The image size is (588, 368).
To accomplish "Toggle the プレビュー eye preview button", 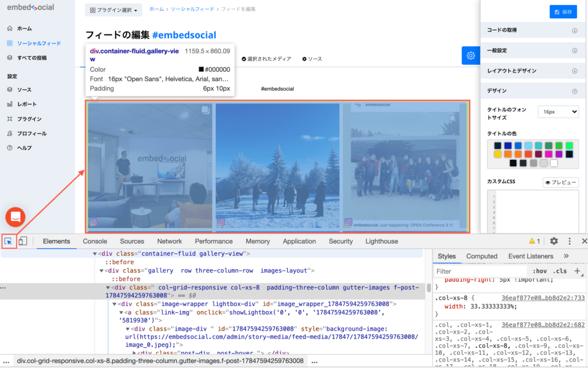I will click(x=560, y=182).
